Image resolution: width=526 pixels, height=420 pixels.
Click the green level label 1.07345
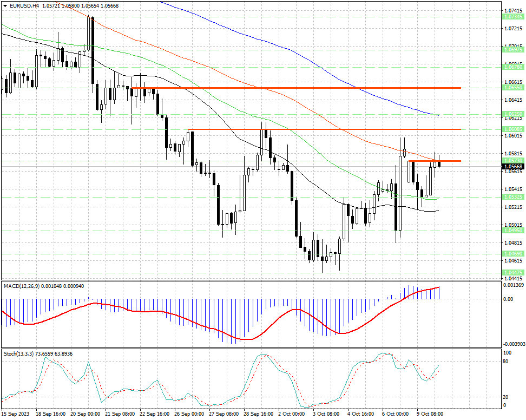pos(513,16)
